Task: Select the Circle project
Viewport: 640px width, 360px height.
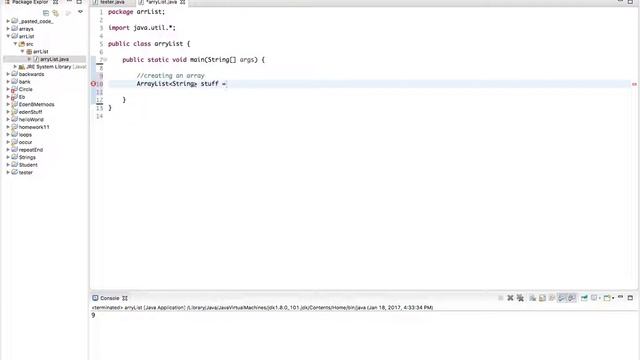Action: click(x=25, y=89)
